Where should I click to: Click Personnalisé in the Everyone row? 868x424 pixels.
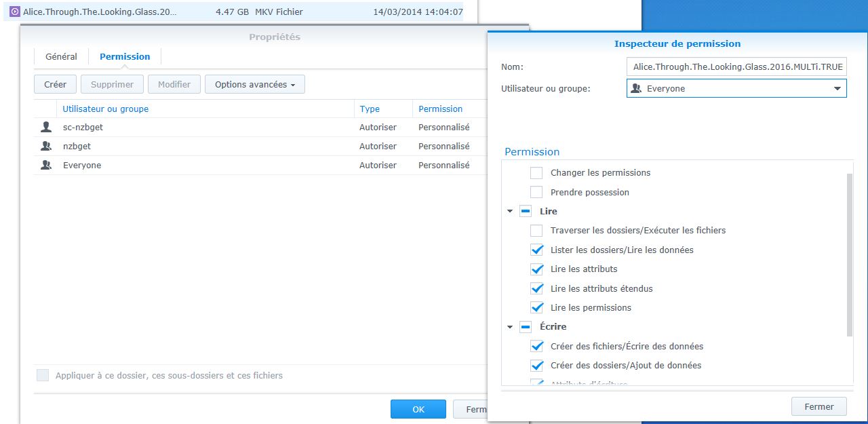443,165
